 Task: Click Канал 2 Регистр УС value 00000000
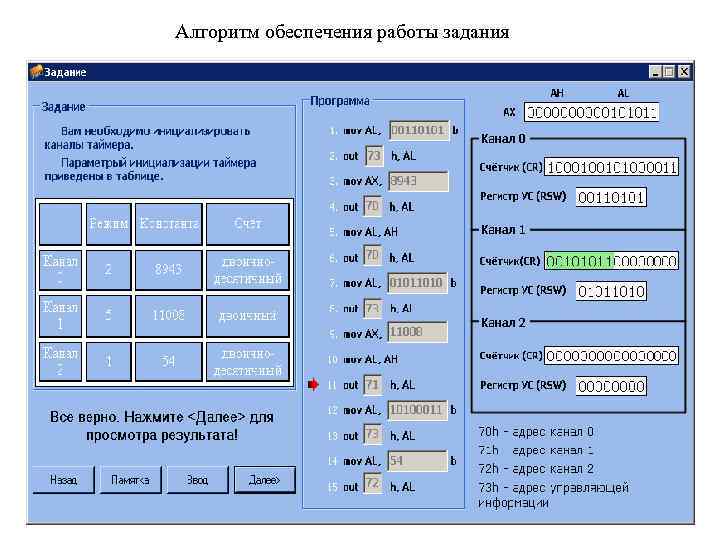(x=611, y=387)
